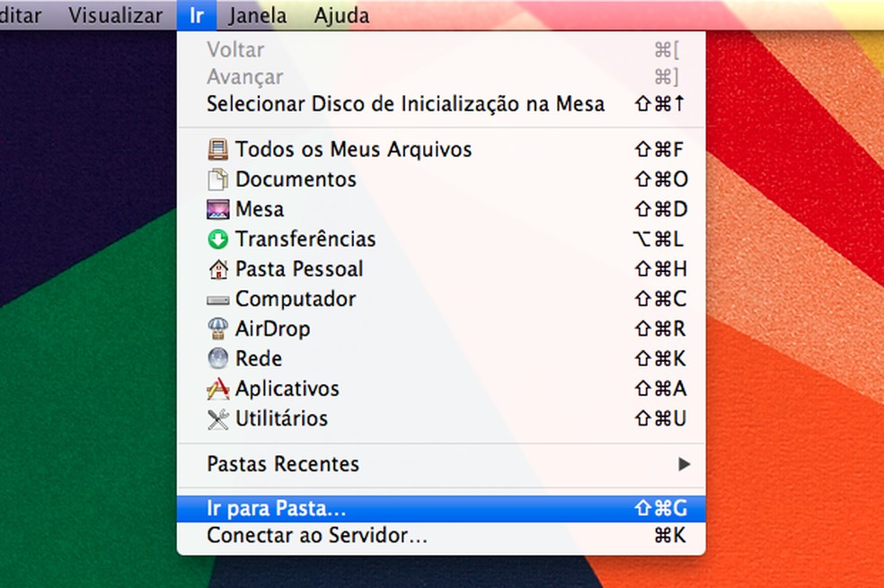Screen dimensions: 884x588
Task: Choose Selecionar Disco de Inicialização na Mesa
Action: point(441,104)
